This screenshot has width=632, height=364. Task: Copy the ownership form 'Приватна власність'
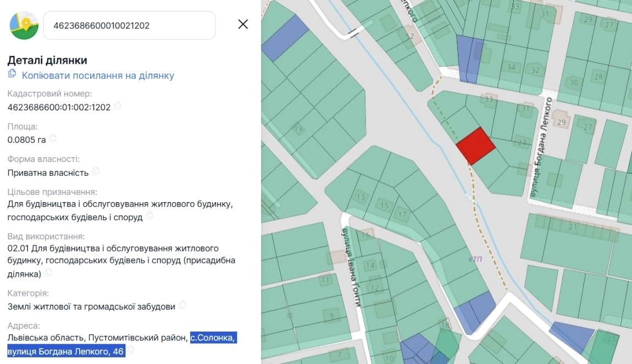(96, 172)
